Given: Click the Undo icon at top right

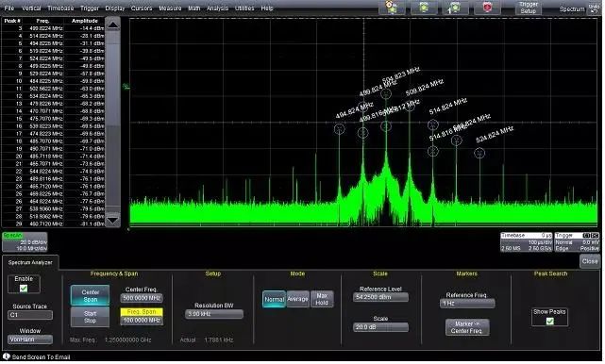Looking at the screenshot, I should [594, 8].
